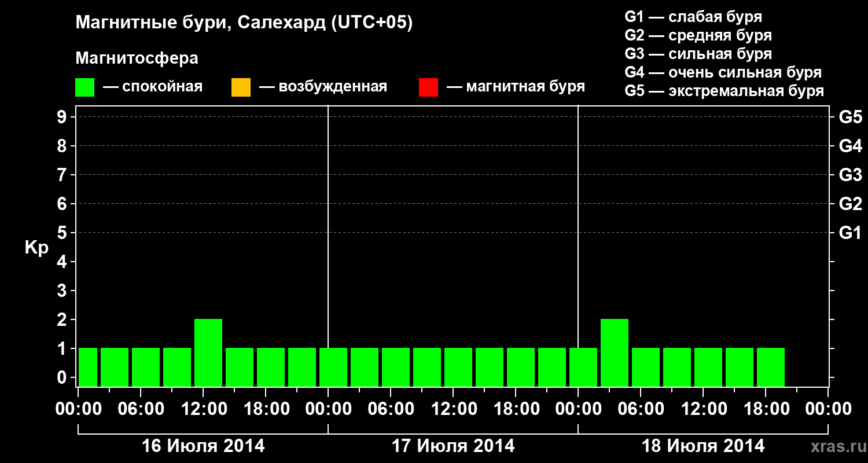The width and height of the screenshot is (868, 463).
Task: Click the G2 right-axis label
Action: click(x=850, y=204)
